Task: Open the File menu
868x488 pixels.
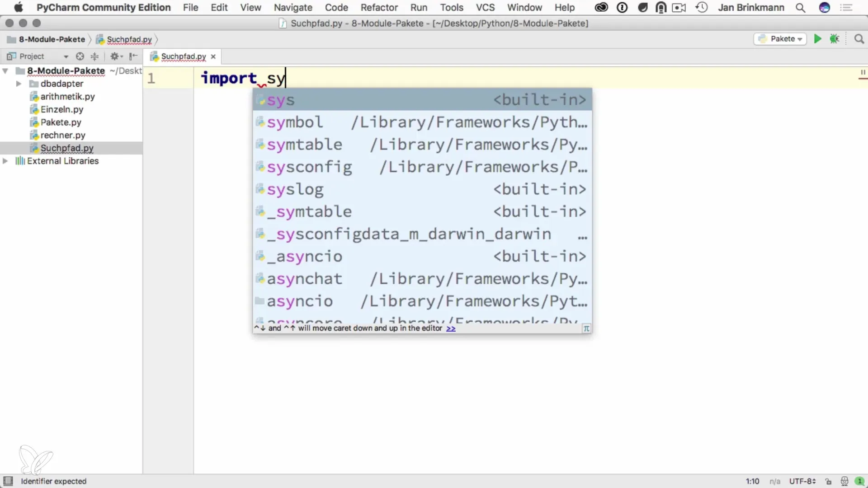Action: (x=190, y=8)
